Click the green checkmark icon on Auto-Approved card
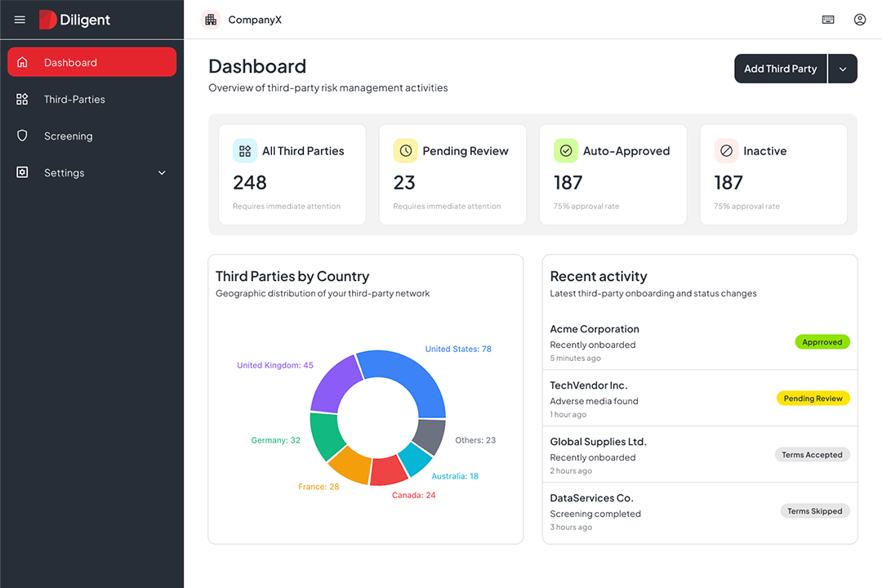Screen dimensions: 882x588 pyautogui.click(x=566, y=150)
